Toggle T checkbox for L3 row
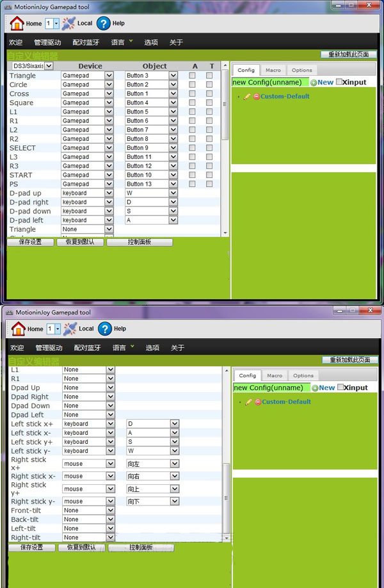This screenshot has width=384, height=588. pos(209,157)
